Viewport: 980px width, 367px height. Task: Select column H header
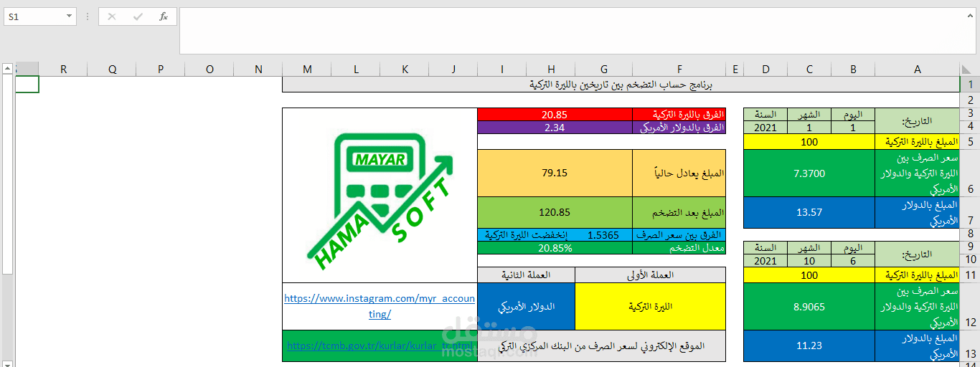point(551,69)
